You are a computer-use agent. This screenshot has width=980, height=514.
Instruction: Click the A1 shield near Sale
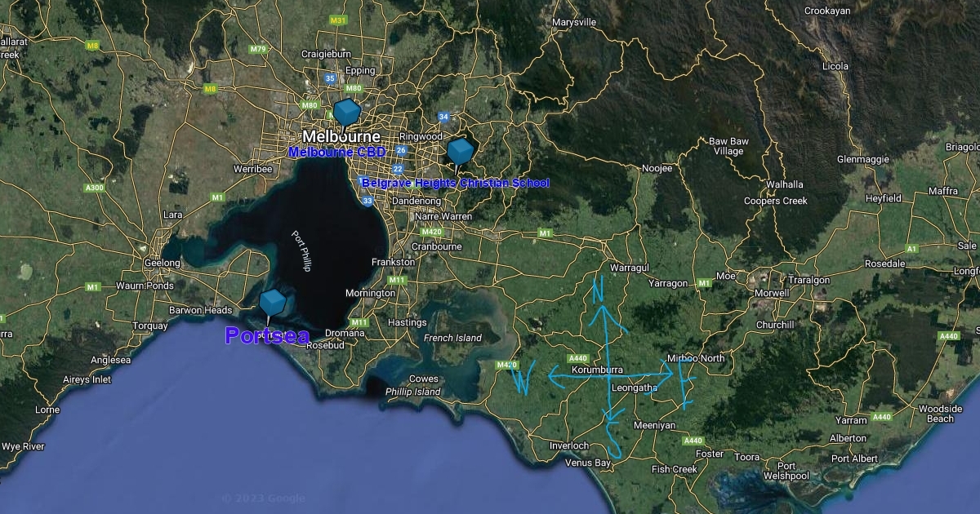[x=912, y=248]
